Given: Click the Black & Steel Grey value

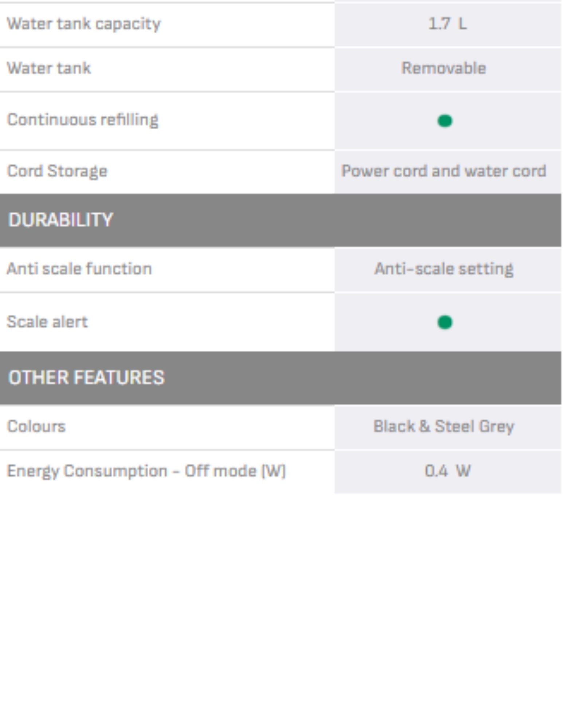Looking at the screenshot, I should click(443, 426).
